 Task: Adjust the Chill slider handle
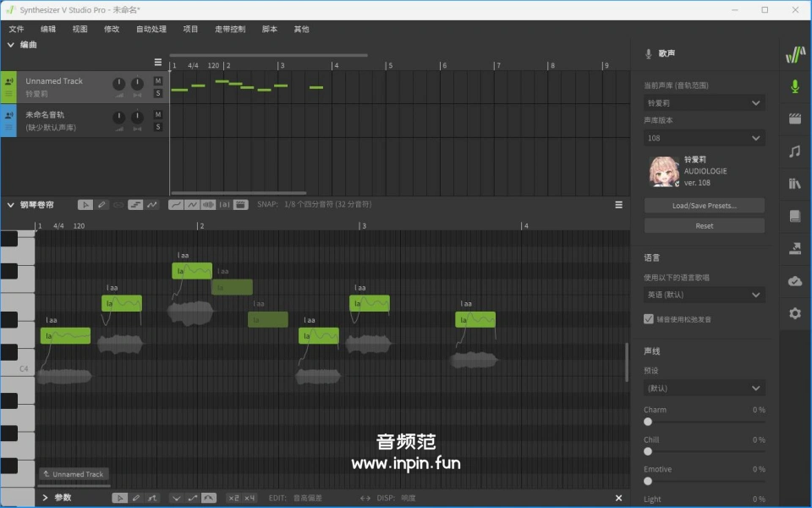[x=648, y=451]
